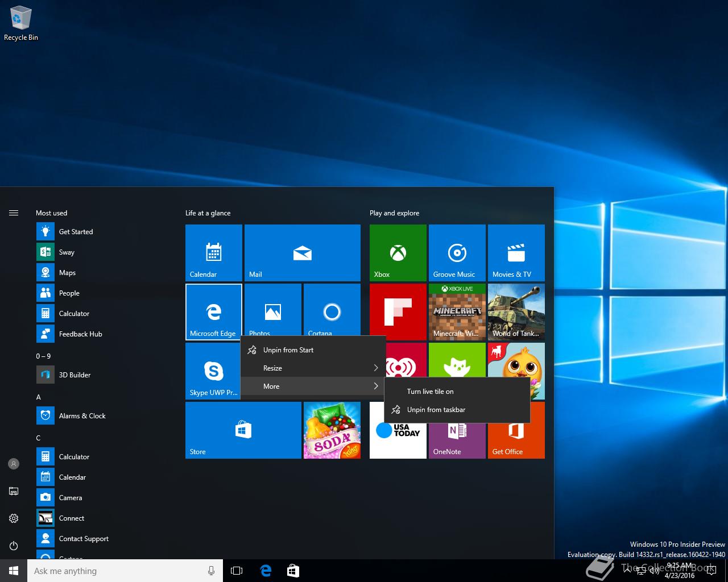The height and width of the screenshot is (582, 728).
Task: Unpin from taskbar in submenu
Action: [436, 410]
